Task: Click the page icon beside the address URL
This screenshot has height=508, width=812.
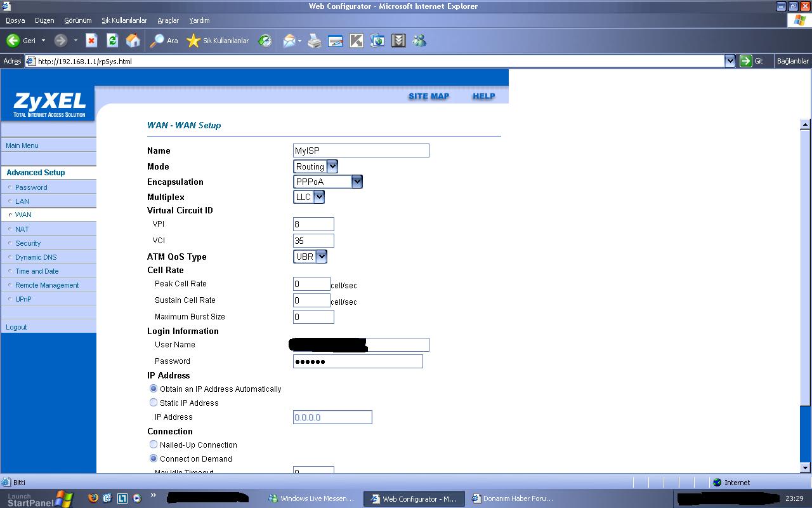Action: [30, 62]
